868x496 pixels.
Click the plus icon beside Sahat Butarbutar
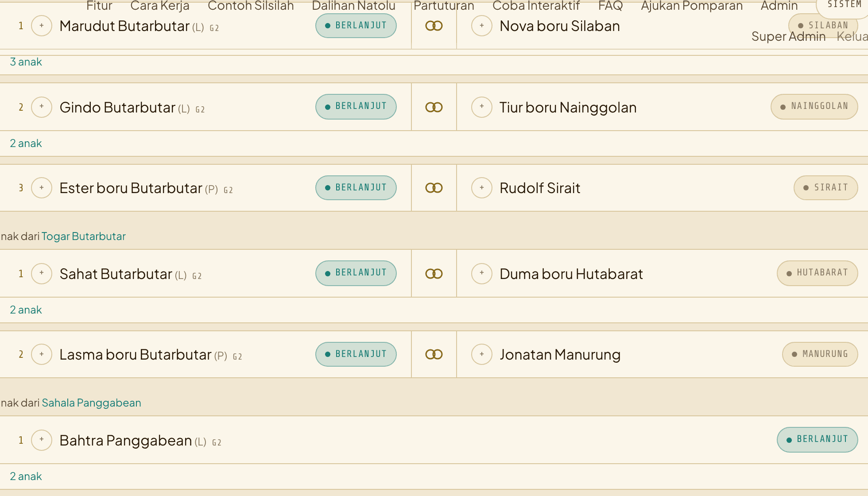click(x=42, y=273)
